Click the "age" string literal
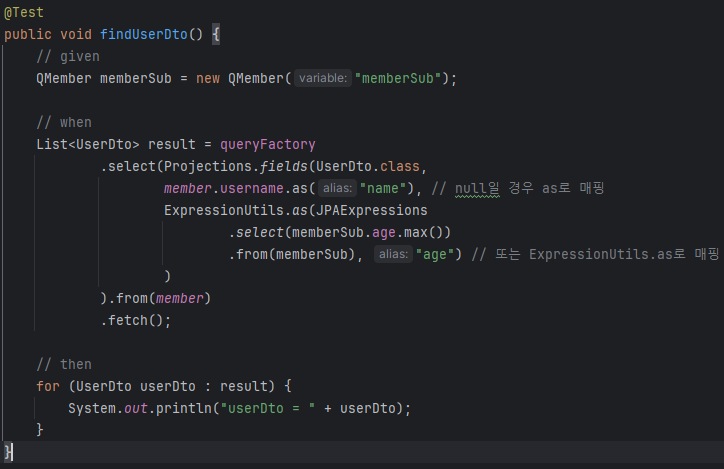Viewport: 724px width, 469px height. point(435,255)
